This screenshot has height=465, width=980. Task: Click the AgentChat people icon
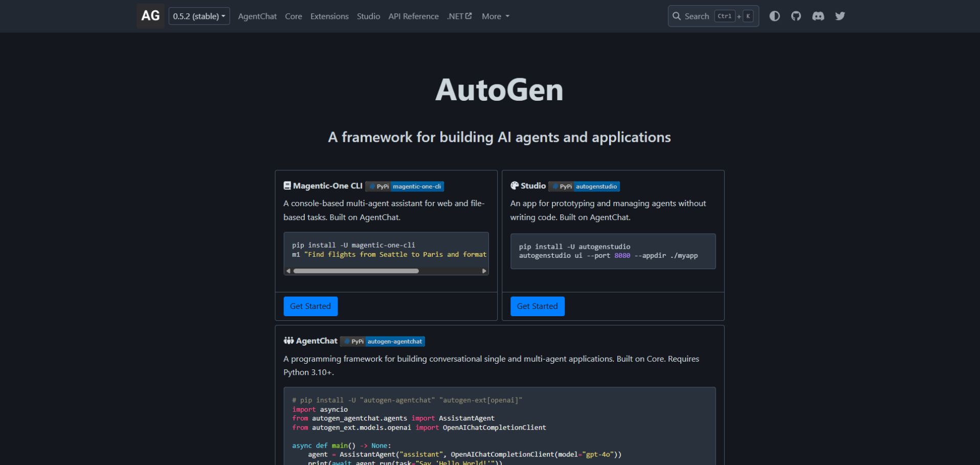pyautogui.click(x=288, y=340)
